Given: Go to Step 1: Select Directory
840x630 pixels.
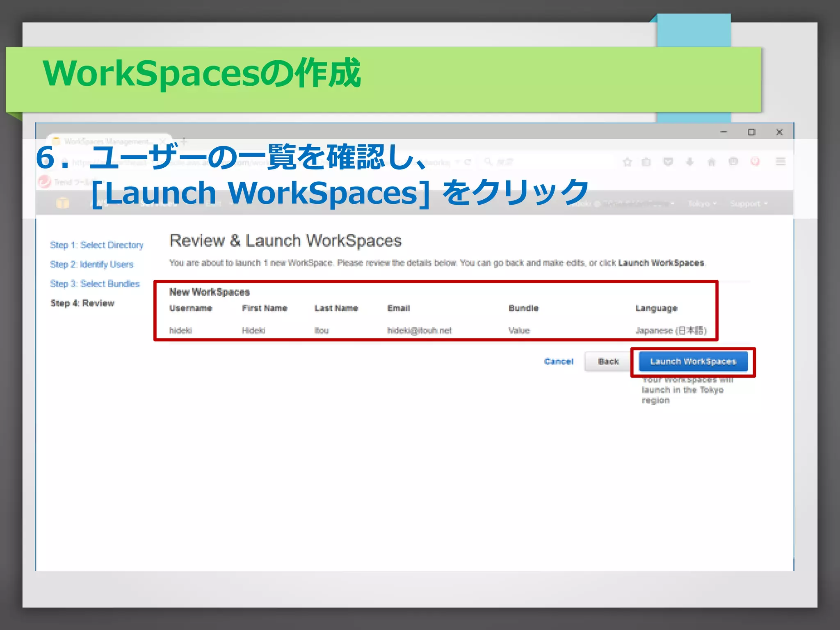Looking at the screenshot, I should [x=97, y=245].
